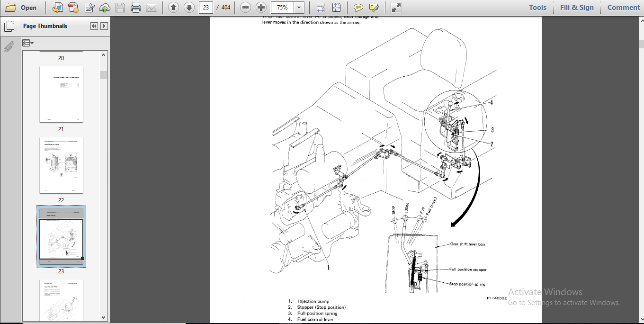Image resolution: width=644 pixels, height=324 pixels.
Task: Click the zoom percentage field showing 75%
Action: point(282,8)
